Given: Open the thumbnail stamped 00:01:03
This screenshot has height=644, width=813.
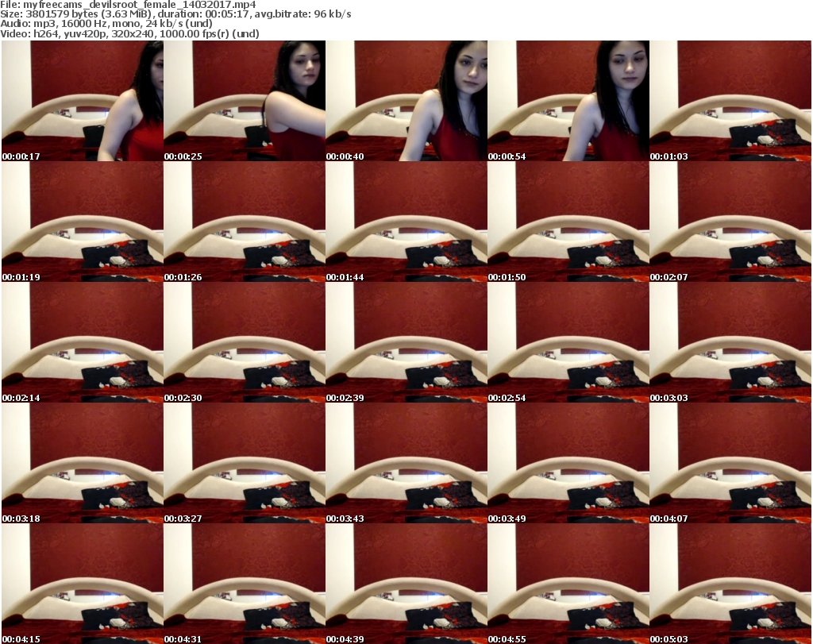Looking at the screenshot, I should pos(730,101).
